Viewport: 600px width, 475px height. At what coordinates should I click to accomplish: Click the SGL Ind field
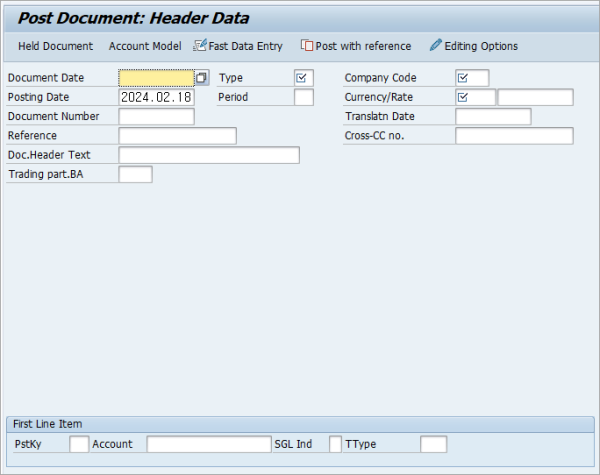coord(335,444)
